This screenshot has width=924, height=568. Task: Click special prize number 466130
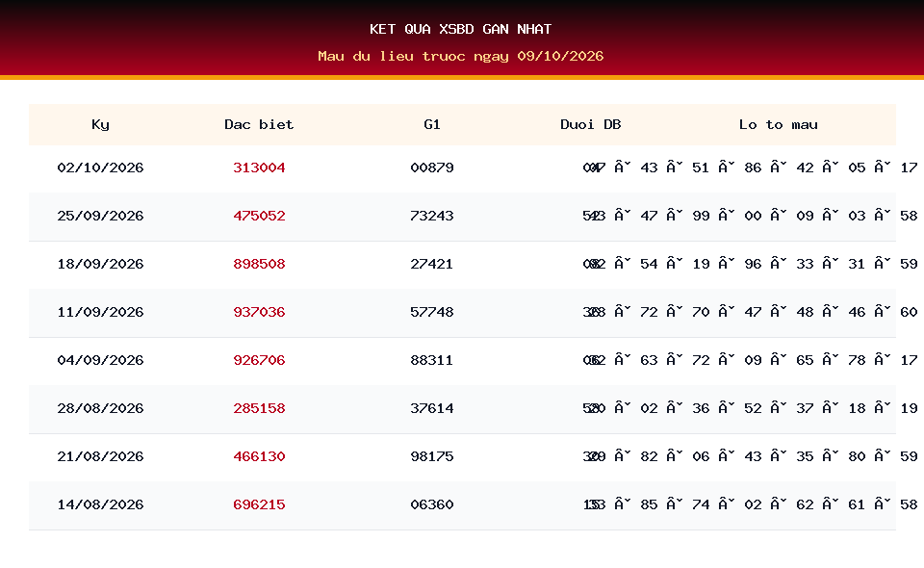tap(259, 456)
